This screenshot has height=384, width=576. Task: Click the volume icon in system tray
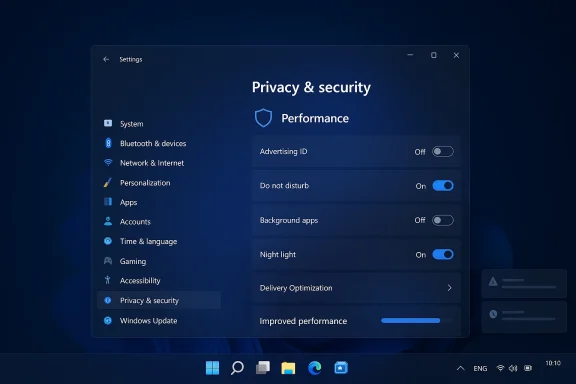pos(513,368)
